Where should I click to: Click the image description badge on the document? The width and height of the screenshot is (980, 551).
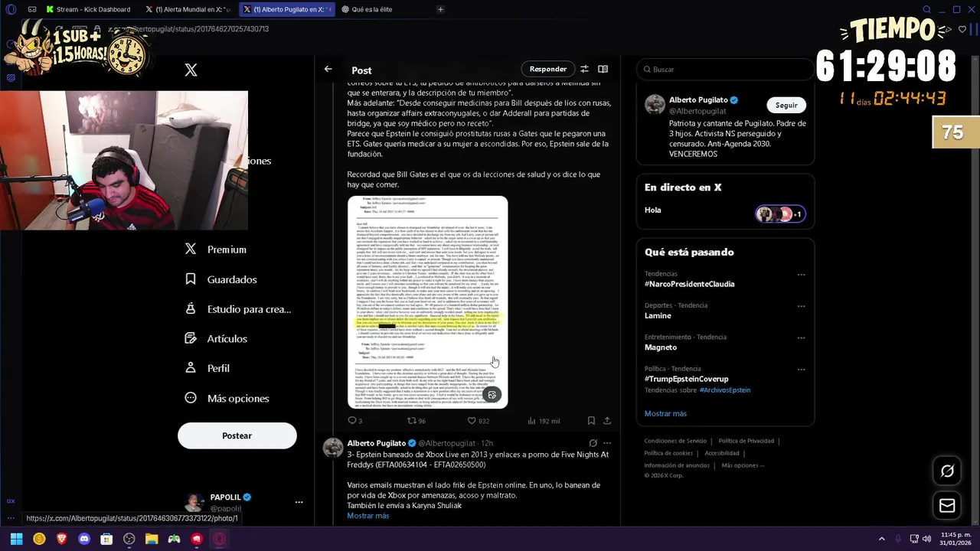(x=492, y=395)
